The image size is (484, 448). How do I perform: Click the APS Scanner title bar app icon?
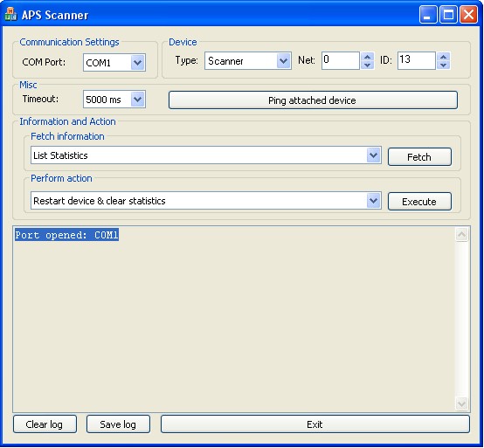click(10, 15)
